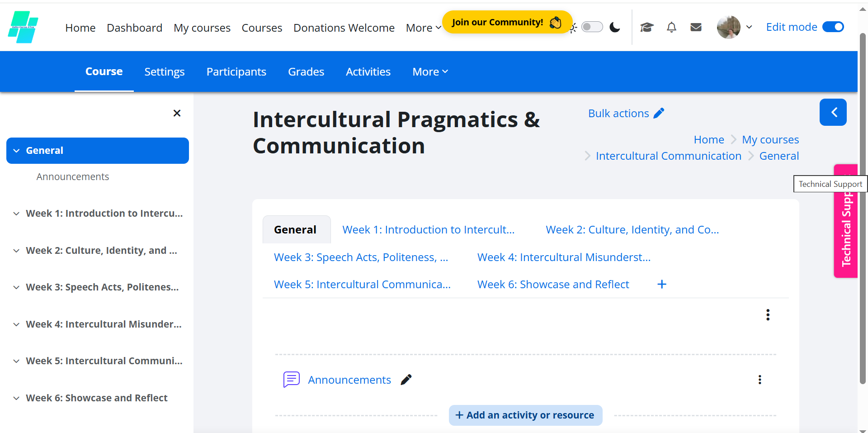The width and height of the screenshot is (868, 433).
Task: Open Week 1: Introduction section tab
Action: tap(429, 230)
